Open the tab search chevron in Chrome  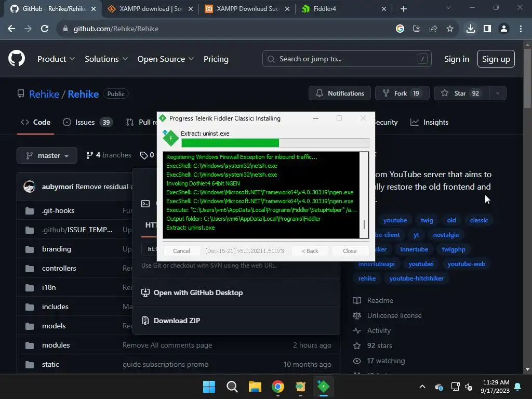(x=448, y=7)
